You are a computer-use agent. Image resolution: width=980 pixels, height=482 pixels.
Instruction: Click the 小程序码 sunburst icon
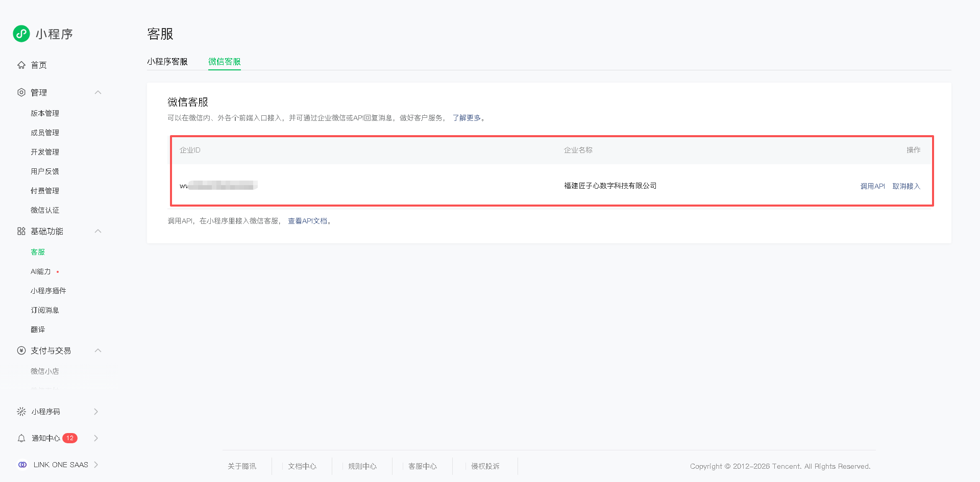point(21,412)
